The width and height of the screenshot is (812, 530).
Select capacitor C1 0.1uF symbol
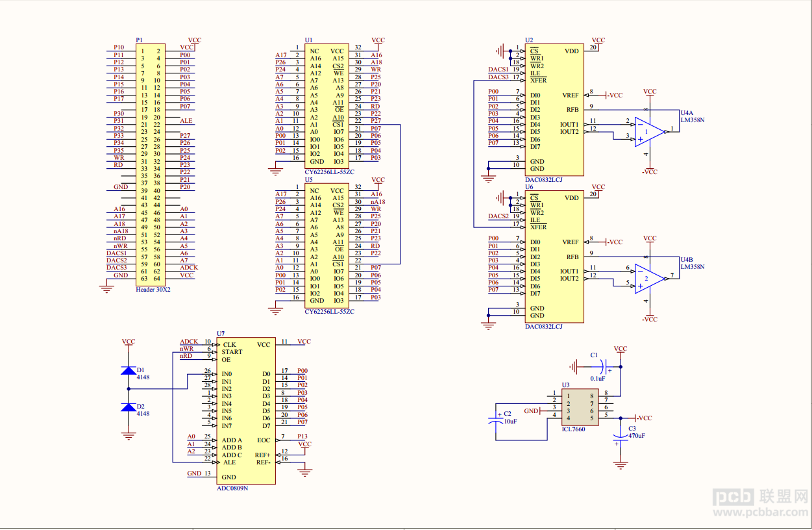[602, 366]
